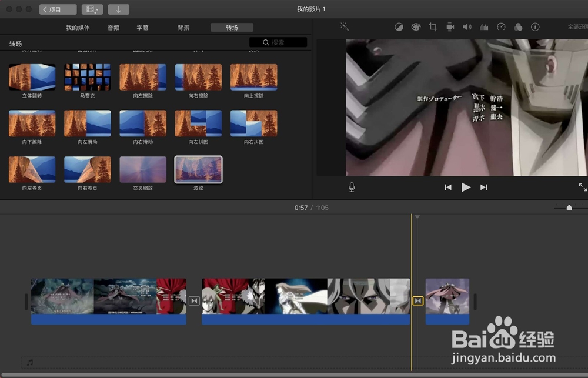This screenshot has width=588, height=378.
Task: Open noise reduction and equalizer tool
Action: pyautogui.click(x=484, y=27)
